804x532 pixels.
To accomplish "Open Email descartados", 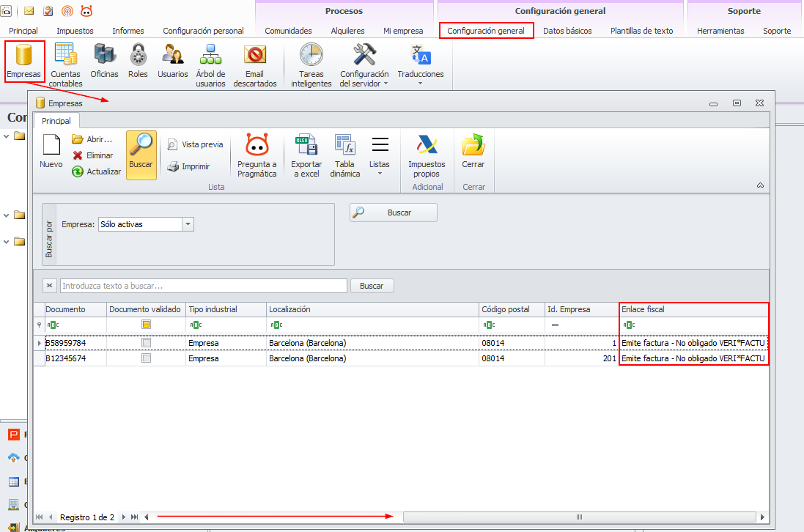I will pyautogui.click(x=255, y=65).
